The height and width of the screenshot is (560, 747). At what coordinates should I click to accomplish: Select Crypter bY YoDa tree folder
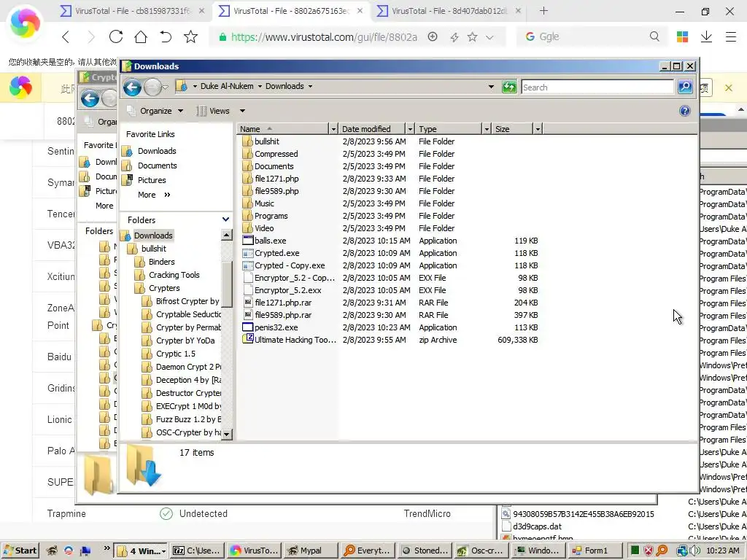pos(185,341)
